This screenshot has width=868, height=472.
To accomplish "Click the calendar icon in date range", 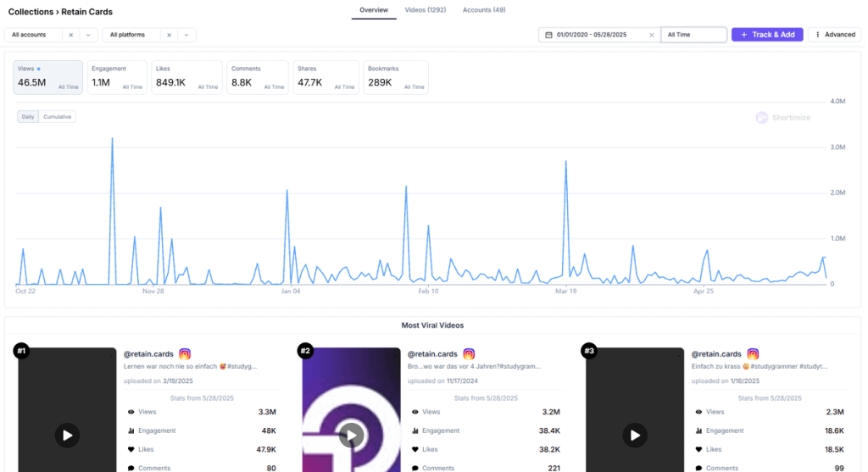I will click(x=549, y=35).
